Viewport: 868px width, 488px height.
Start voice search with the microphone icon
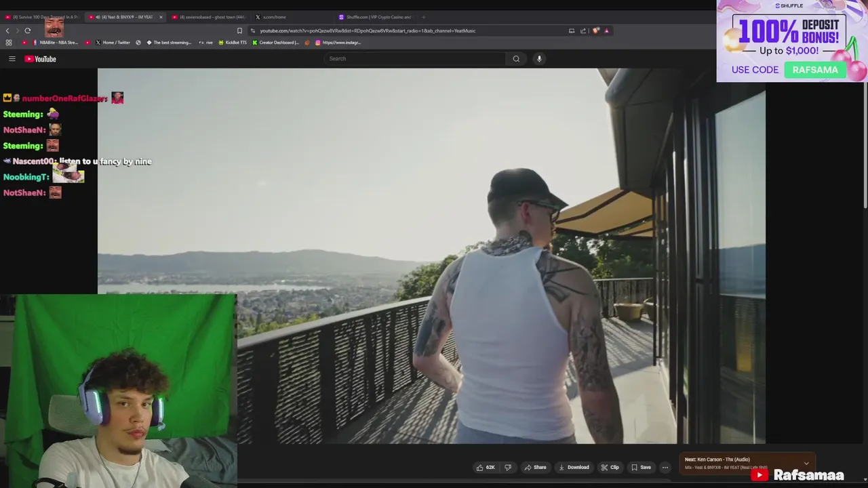click(x=539, y=59)
